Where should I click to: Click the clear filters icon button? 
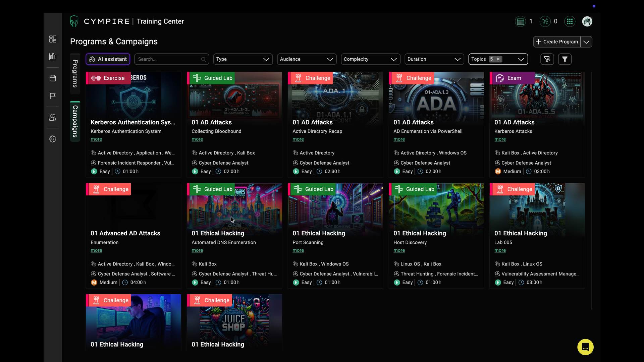tap(547, 59)
